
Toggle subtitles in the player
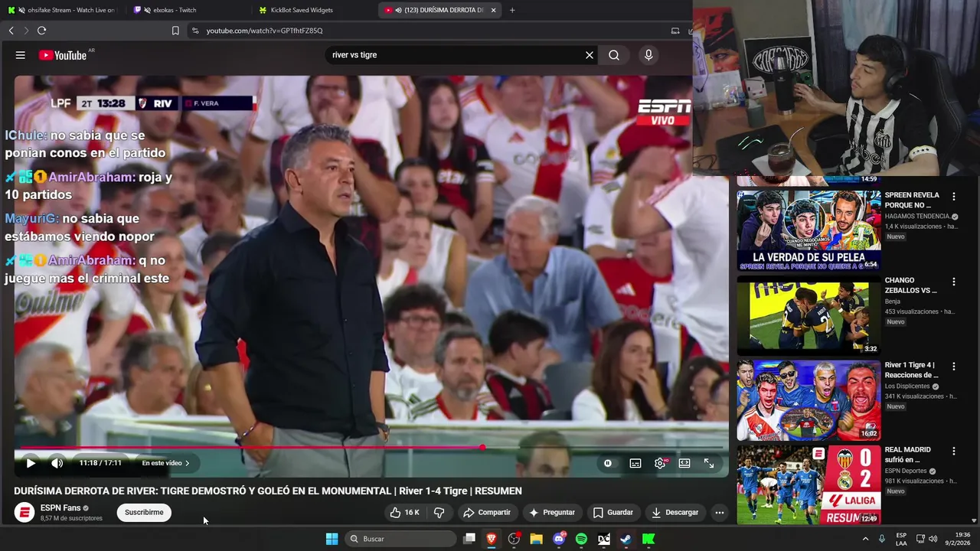coord(635,463)
